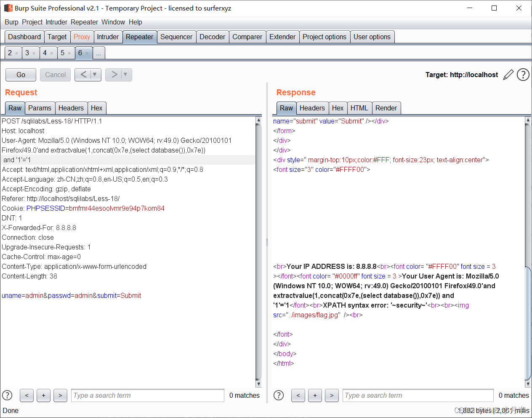Switch to the Proxy tab
This screenshot has height=418, width=532.
tap(82, 37)
